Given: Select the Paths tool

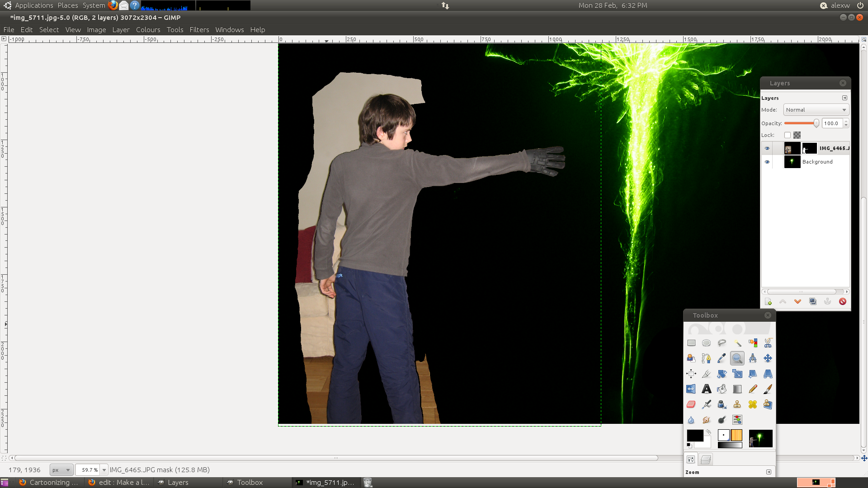Looking at the screenshot, I should [707, 358].
